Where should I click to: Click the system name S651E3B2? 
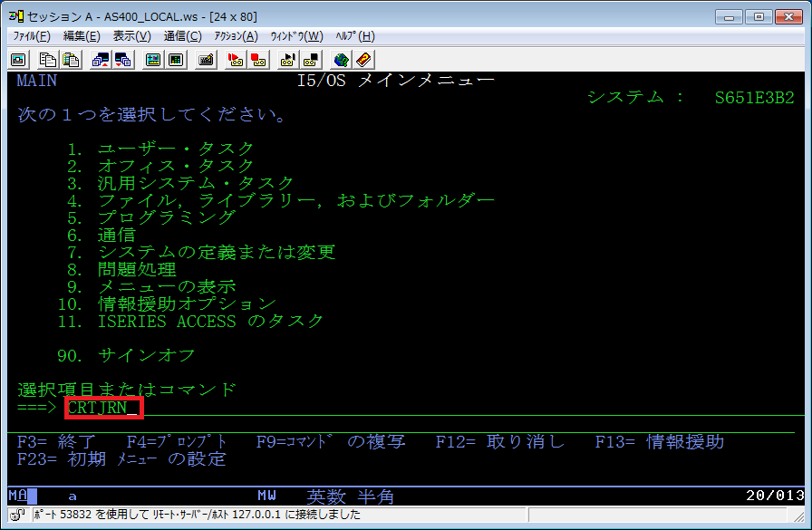pos(755,98)
